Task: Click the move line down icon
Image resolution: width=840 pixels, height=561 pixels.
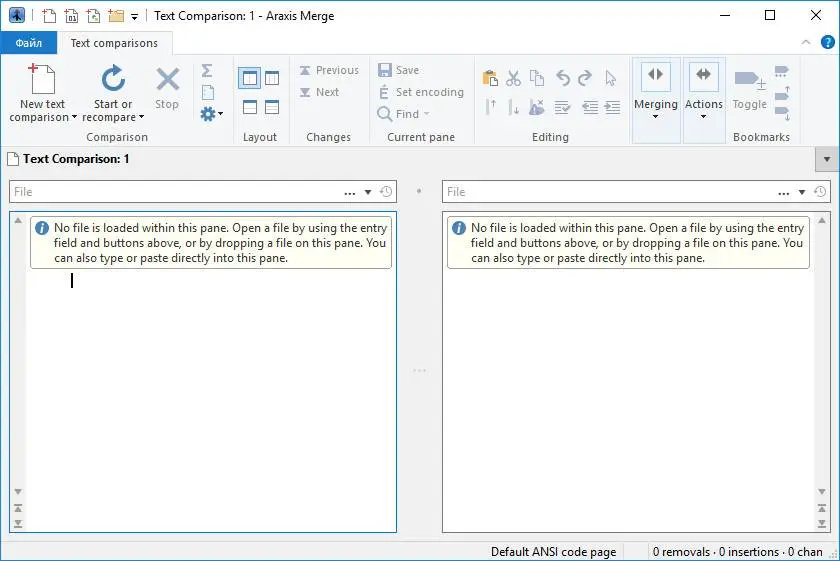Action: [513, 107]
